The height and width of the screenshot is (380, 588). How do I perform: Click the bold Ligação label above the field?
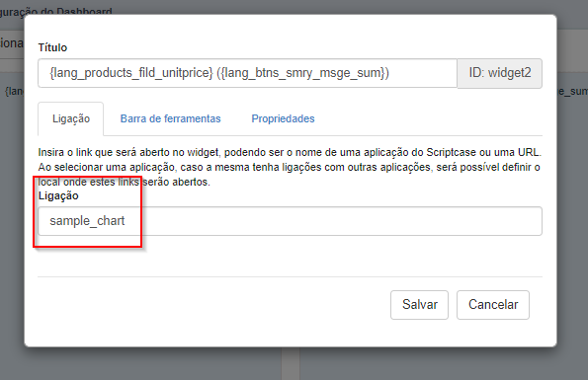[58, 195]
